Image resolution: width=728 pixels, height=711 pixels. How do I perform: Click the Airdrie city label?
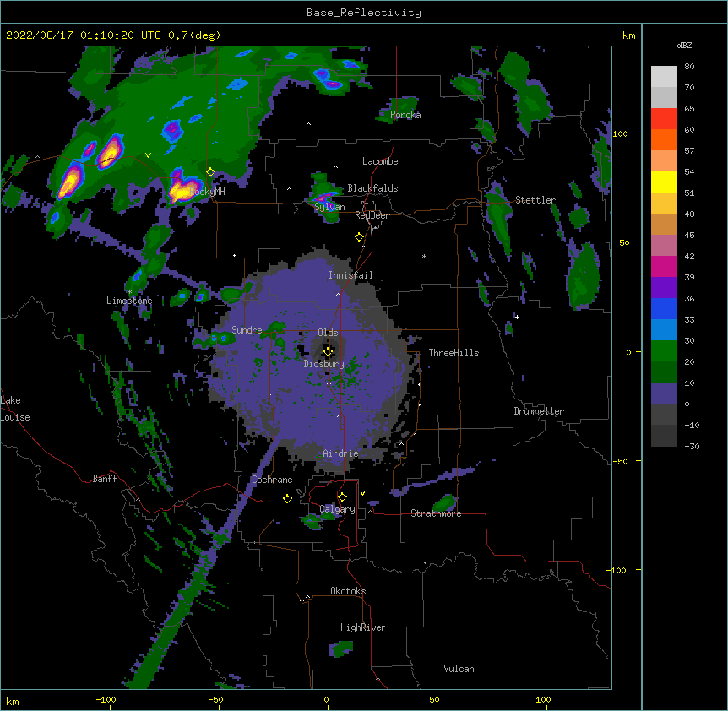point(340,453)
